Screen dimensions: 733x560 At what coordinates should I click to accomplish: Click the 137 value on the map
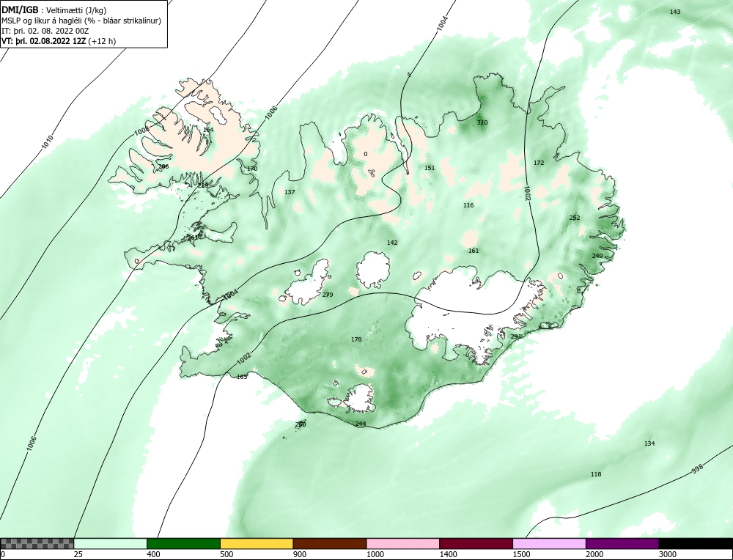(290, 192)
